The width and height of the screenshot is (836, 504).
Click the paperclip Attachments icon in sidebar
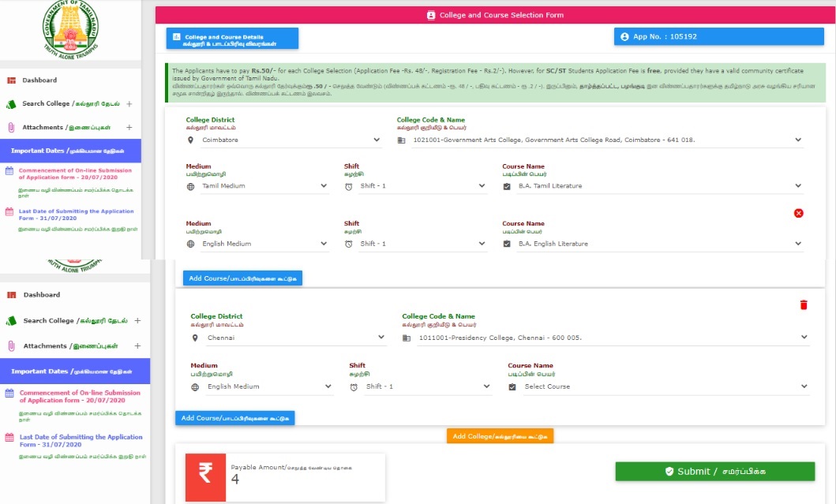(12, 128)
